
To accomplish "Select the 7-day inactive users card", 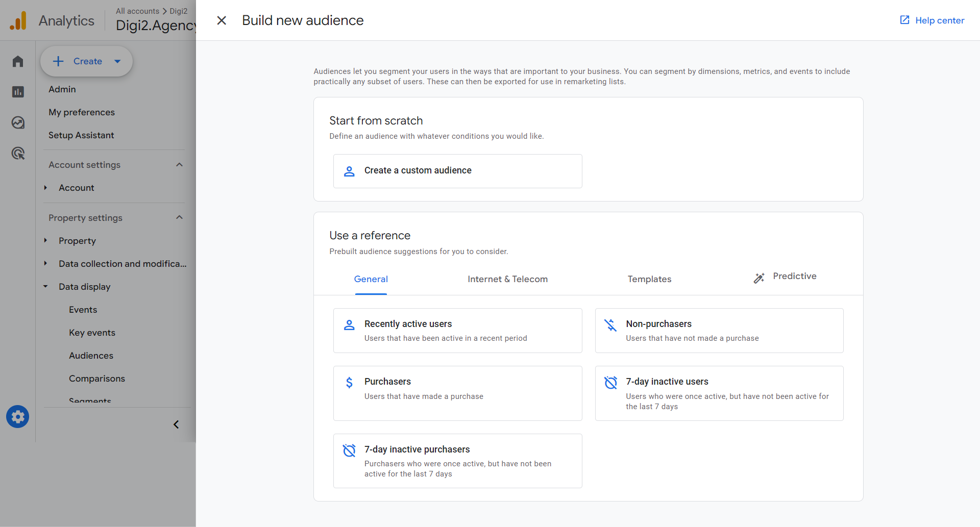I will (x=719, y=393).
